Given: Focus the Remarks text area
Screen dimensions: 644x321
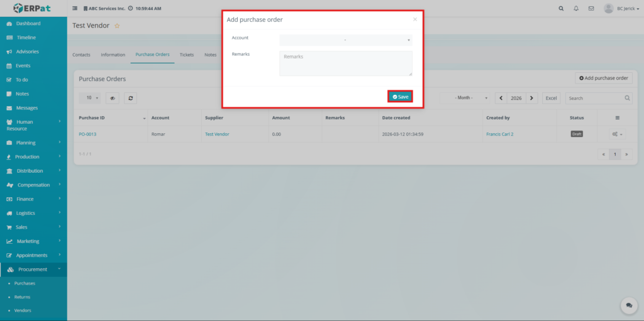Looking at the screenshot, I should (345, 63).
